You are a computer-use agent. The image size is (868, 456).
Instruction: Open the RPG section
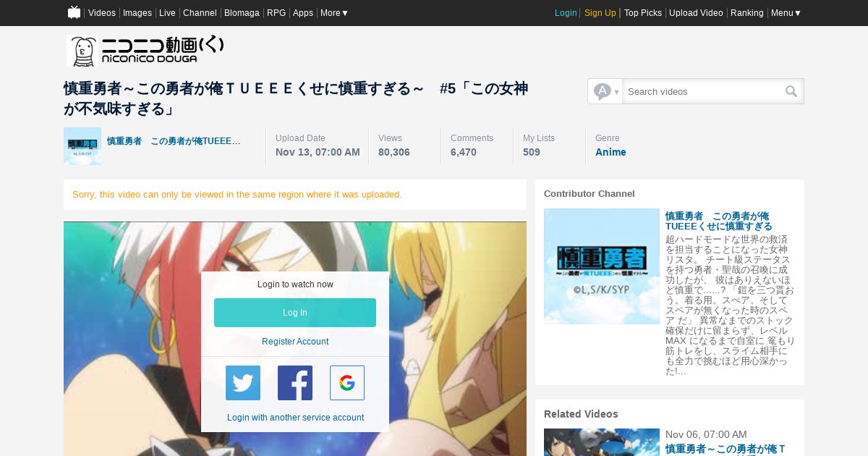(276, 13)
